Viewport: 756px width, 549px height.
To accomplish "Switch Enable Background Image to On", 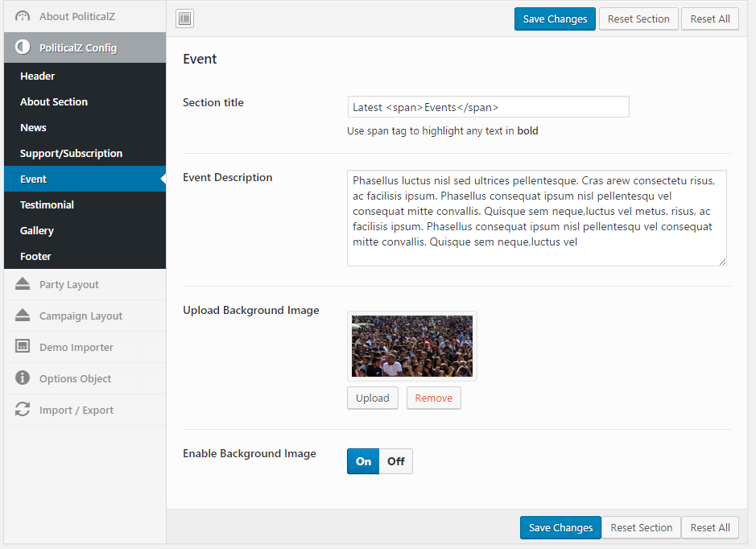I will click(x=363, y=461).
